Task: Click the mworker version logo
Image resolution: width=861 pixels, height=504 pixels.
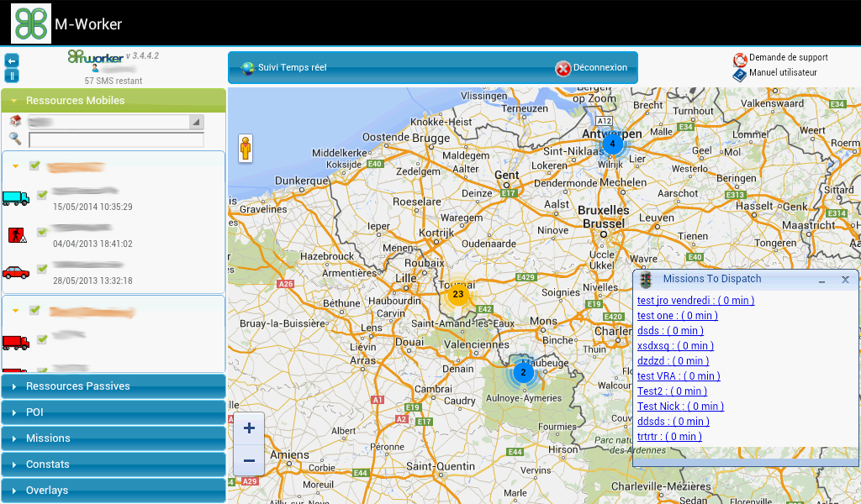Action: pyautogui.click(x=96, y=56)
